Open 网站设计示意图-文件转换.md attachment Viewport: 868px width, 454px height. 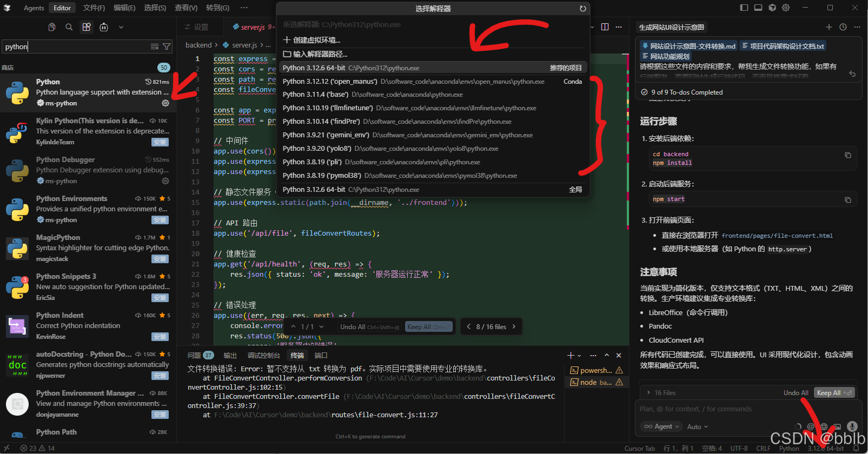[x=688, y=46]
